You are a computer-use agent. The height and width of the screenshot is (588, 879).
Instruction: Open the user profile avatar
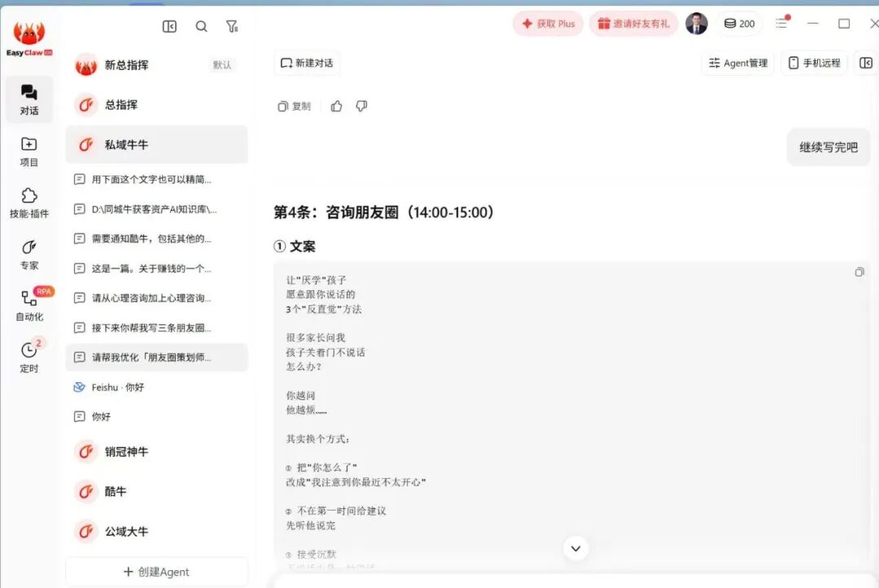coord(696,24)
